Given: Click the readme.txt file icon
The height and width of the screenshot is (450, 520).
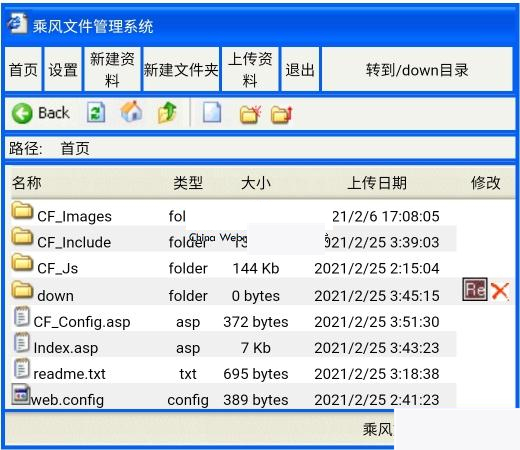Looking at the screenshot, I should click(x=22, y=368).
